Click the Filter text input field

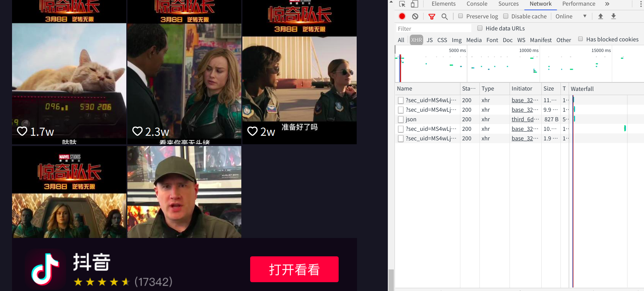click(433, 29)
